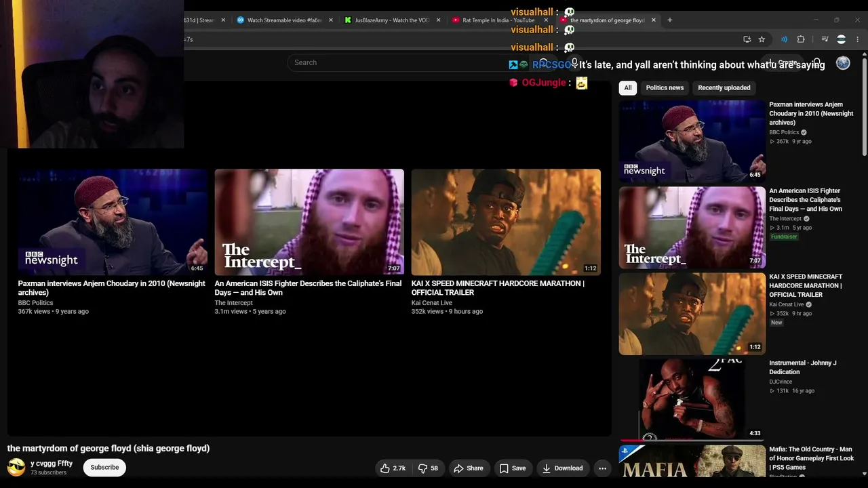Open sidebar 2Pac Instrumental thumbnail
Viewport: 868px width, 488px height.
(x=692, y=400)
